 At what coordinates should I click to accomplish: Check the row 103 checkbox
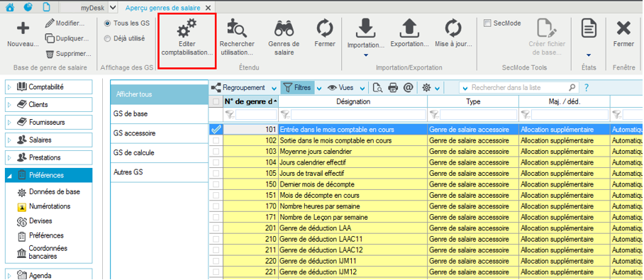click(x=216, y=152)
